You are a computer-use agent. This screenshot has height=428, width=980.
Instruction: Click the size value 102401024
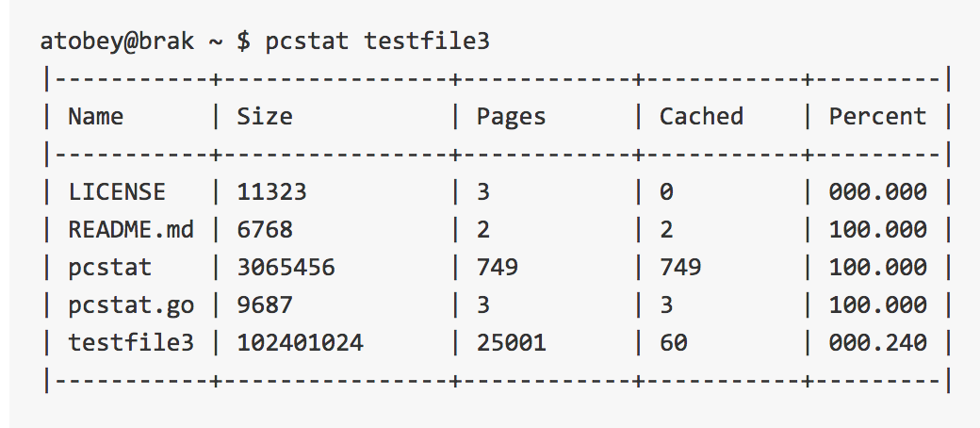coord(300,343)
